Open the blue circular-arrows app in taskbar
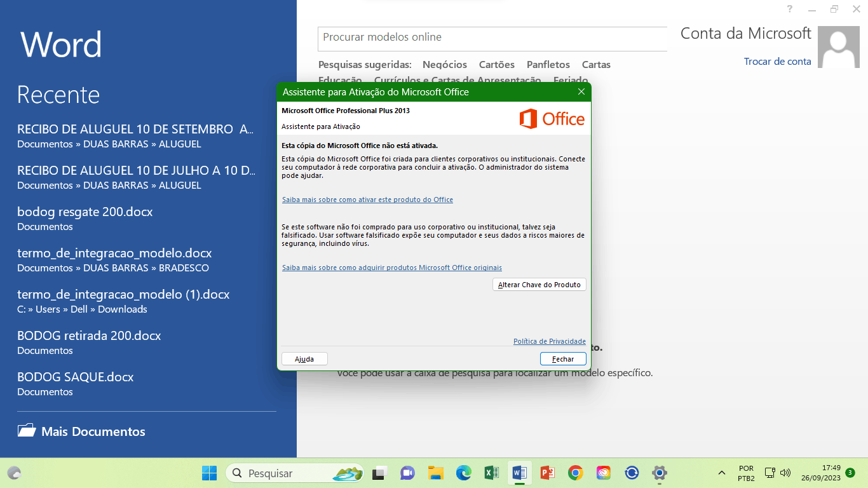 (632, 473)
